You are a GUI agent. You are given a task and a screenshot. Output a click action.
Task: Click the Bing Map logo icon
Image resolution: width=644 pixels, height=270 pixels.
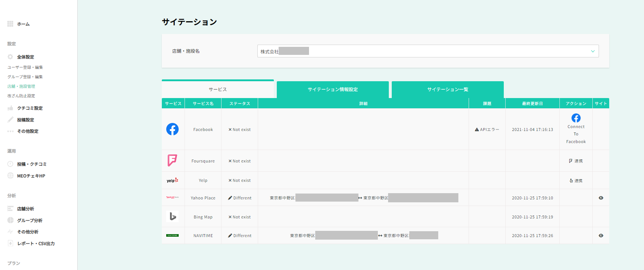(x=172, y=217)
